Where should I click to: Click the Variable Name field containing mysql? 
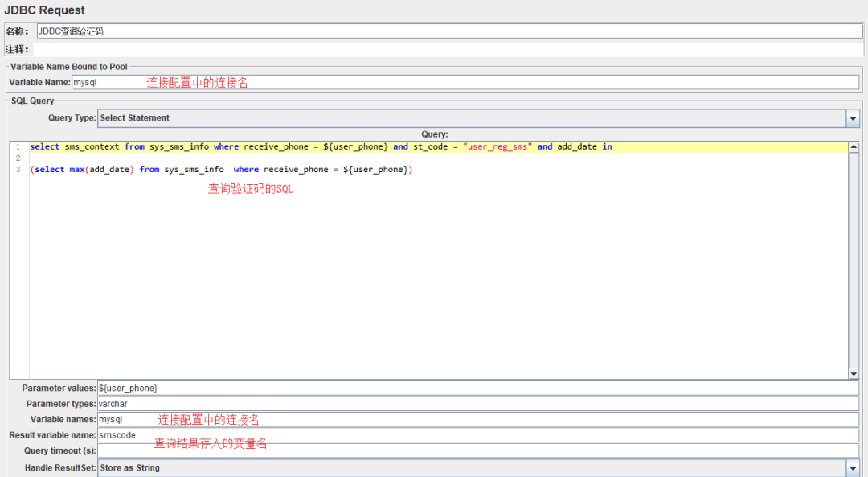pos(465,83)
